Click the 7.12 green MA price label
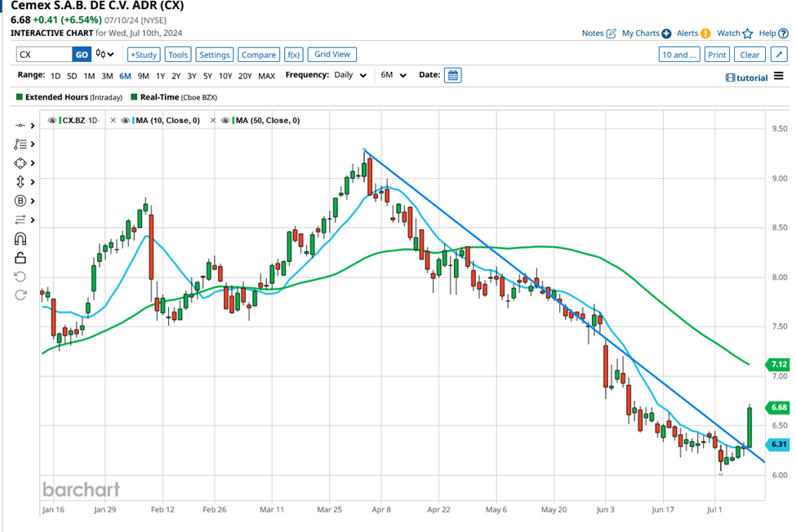 [778, 364]
